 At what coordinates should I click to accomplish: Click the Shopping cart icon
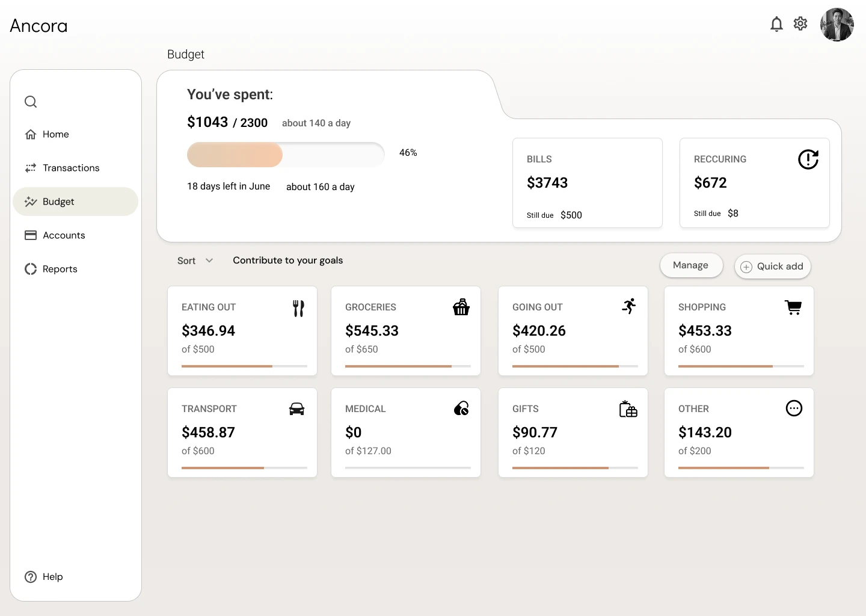pyautogui.click(x=794, y=307)
